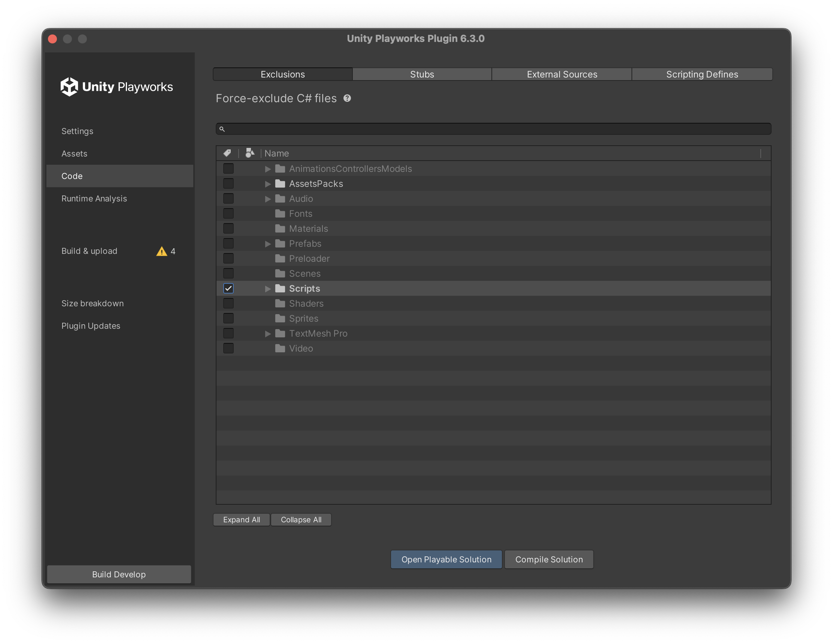This screenshot has width=833, height=644.
Task: Click the Collapse All button
Action: (301, 520)
